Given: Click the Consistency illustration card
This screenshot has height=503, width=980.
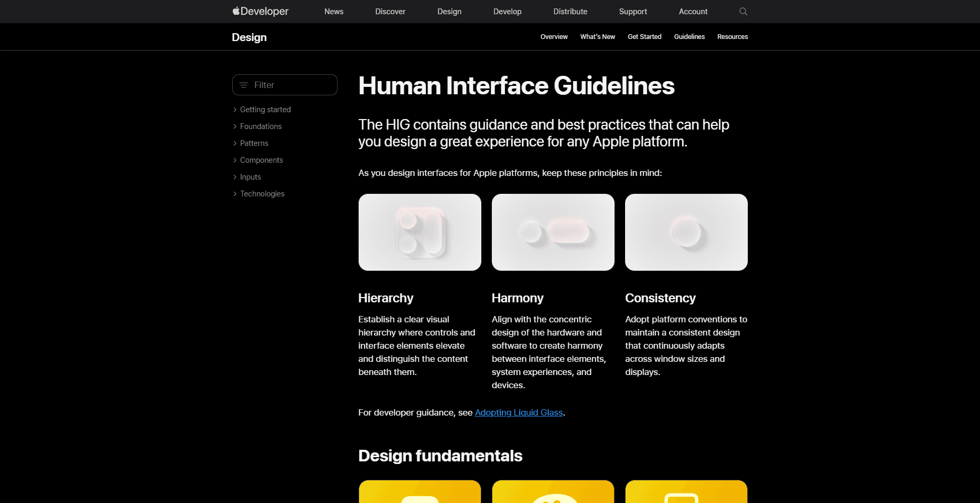Looking at the screenshot, I should coord(686,232).
